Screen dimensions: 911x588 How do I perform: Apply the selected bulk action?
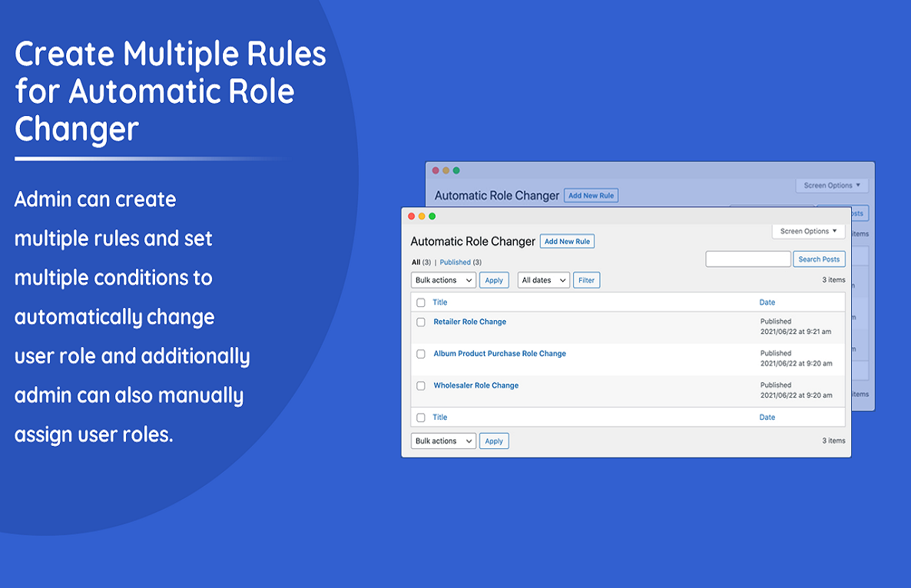pyautogui.click(x=494, y=279)
